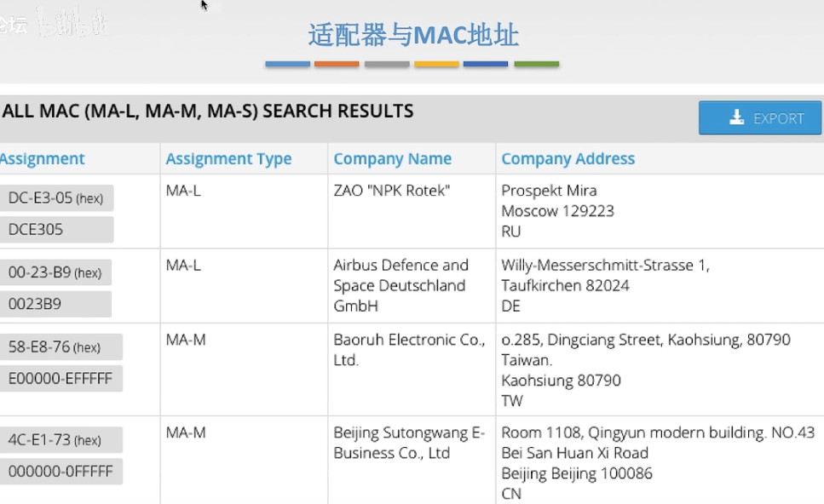Select the DCE305 assignment tag
Image resolution: width=824 pixels, height=504 pixels.
click(55, 229)
